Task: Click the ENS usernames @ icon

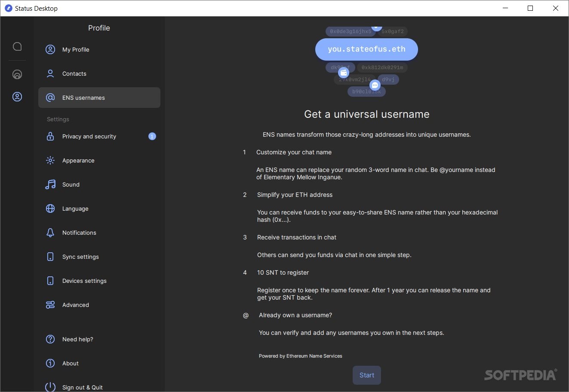Action: (50, 98)
